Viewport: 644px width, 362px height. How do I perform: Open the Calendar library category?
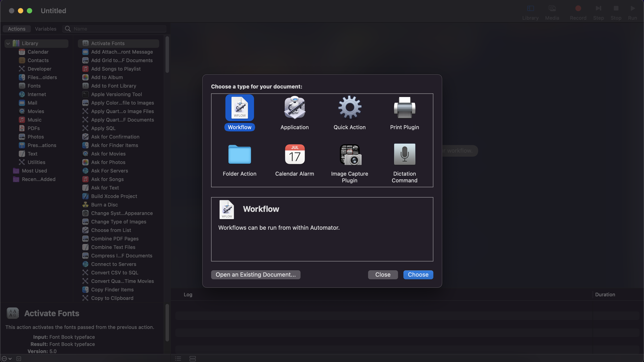click(38, 52)
